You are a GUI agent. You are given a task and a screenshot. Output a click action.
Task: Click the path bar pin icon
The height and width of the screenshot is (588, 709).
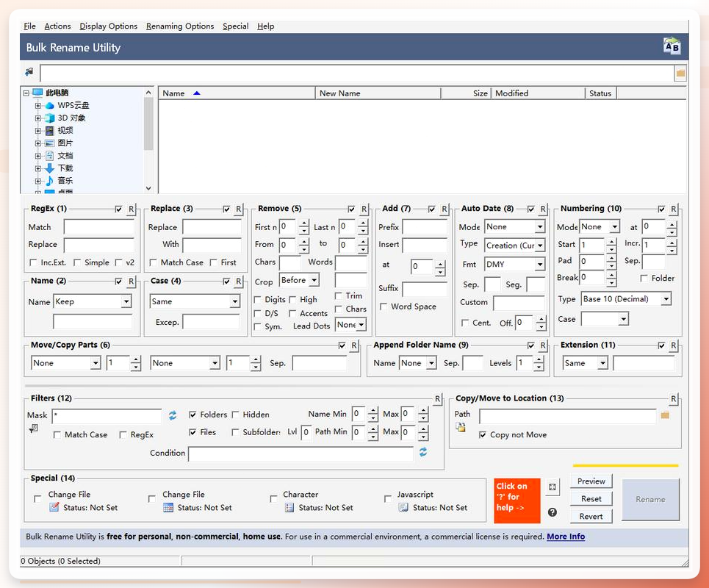(x=29, y=71)
